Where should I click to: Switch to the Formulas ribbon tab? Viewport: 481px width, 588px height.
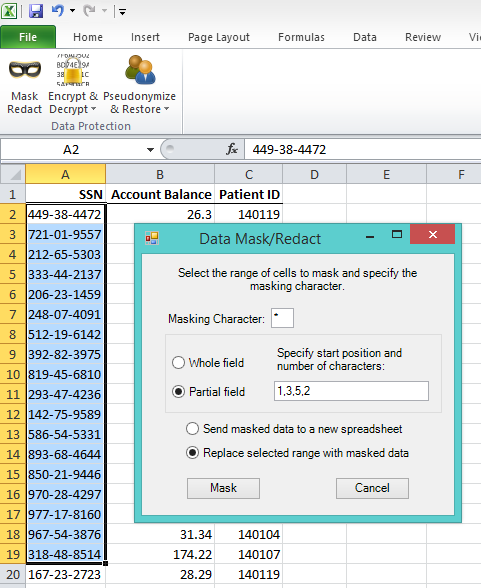coord(301,37)
